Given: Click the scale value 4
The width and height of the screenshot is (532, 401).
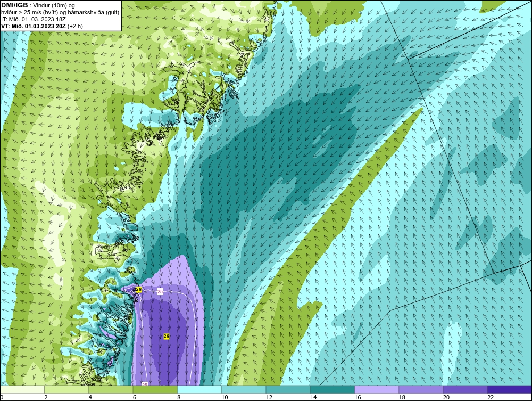Looking at the screenshot, I should click(x=90, y=397).
